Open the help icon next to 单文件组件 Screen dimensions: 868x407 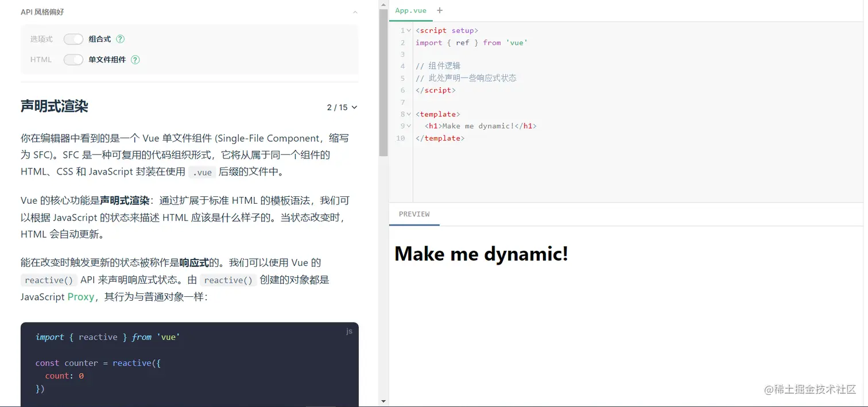[x=135, y=60]
